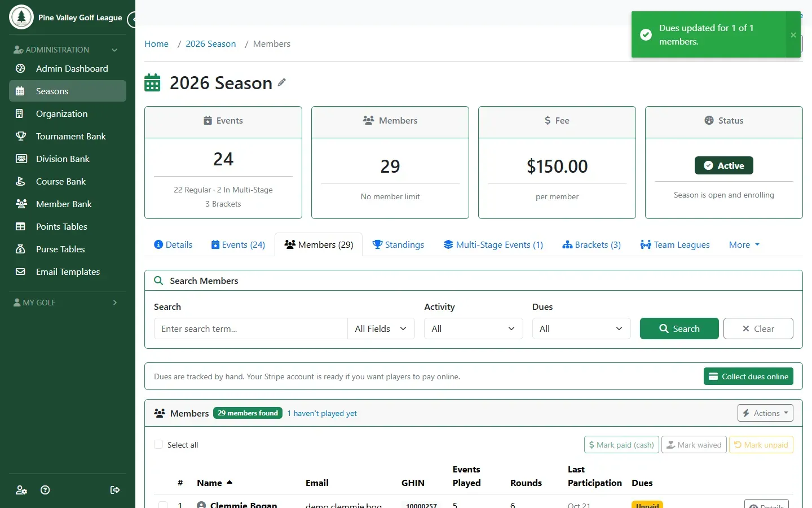Click Mark waived button
This screenshot has height=508, width=812.
[694, 445]
